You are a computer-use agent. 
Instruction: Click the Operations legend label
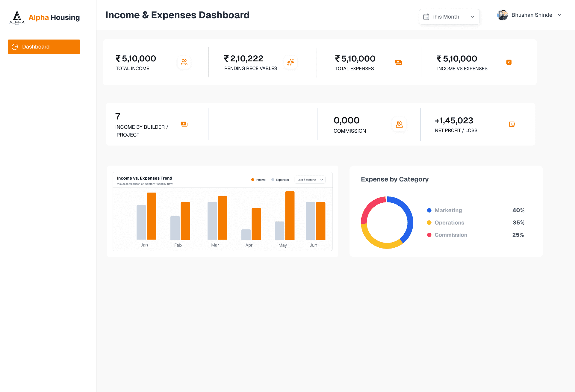(449, 223)
